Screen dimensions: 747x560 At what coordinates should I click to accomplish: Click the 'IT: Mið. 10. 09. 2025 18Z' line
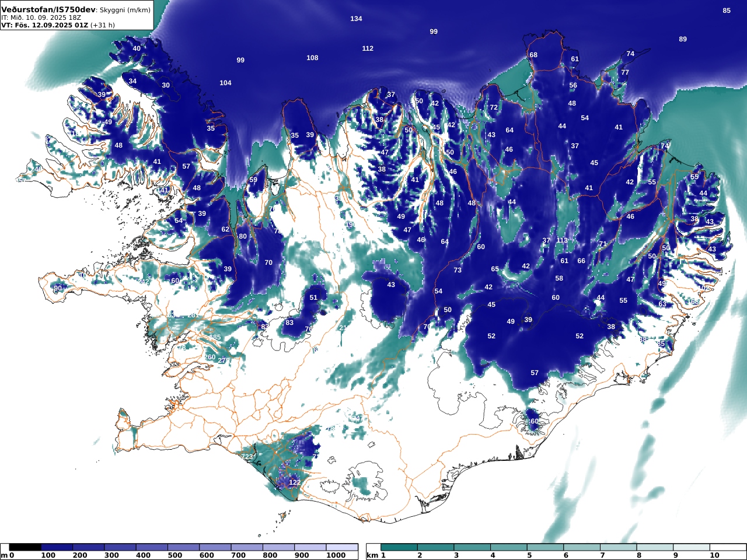(x=41, y=17)
